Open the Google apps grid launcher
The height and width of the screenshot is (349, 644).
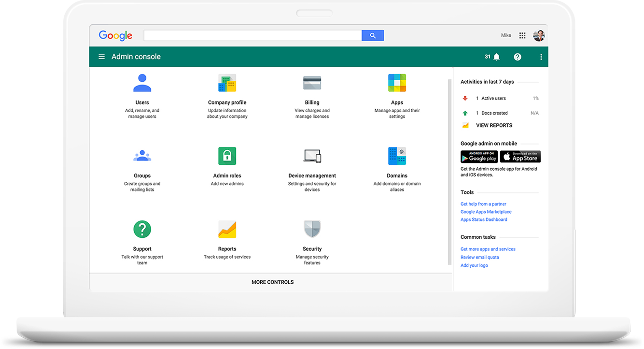[522, 35]
